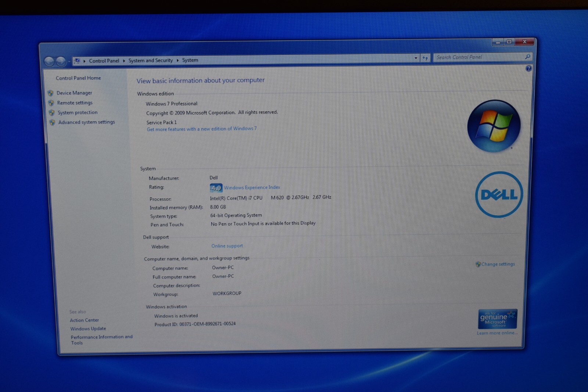Open Windows Update link
The image size is (588, 392).
coord(88,329)
